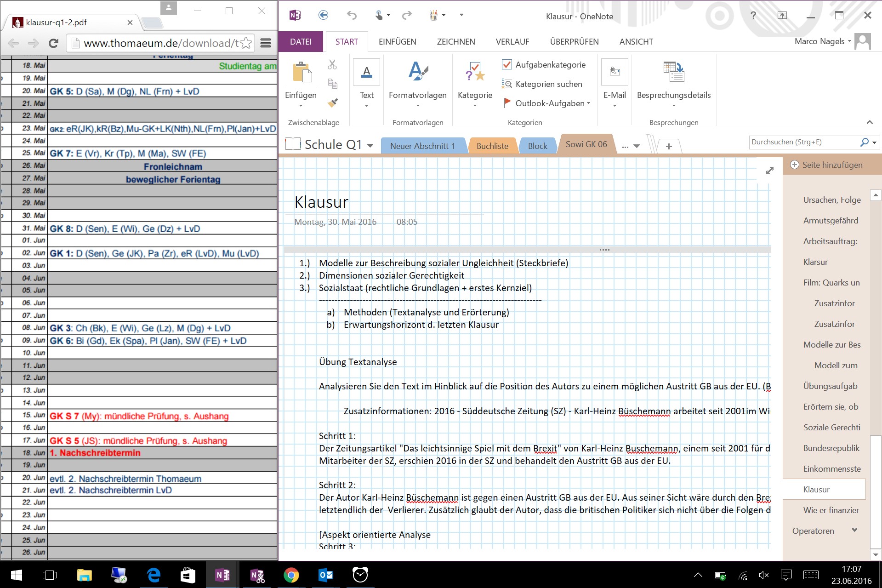Expand the Operatoren page group chevron

tap(854, 530)
